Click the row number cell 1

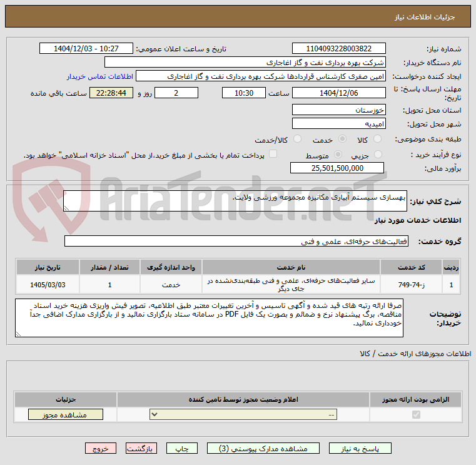tap(451, 285)
